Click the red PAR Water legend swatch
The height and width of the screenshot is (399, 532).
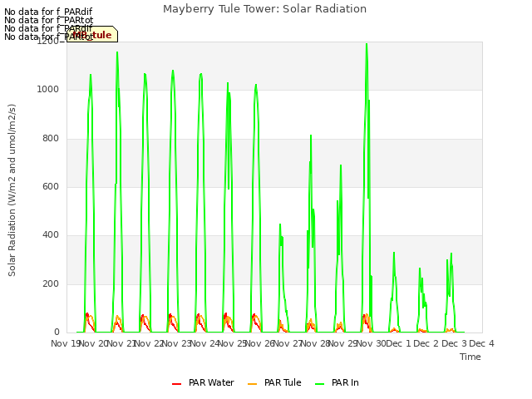(176, 384)
